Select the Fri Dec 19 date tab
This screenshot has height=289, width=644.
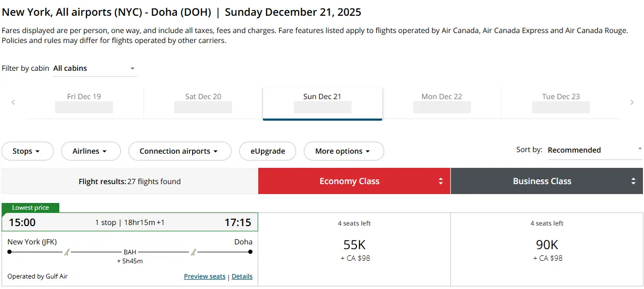click(84, 103)
